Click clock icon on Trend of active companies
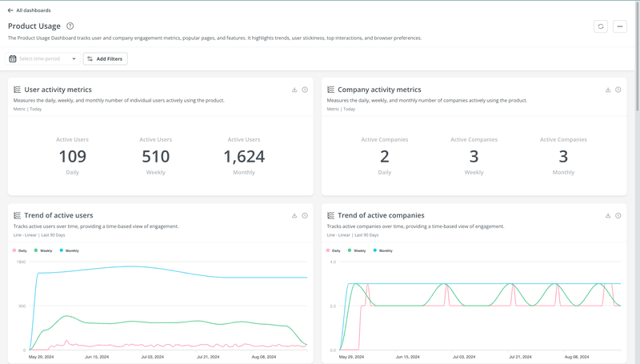Screen dimensions: 640x364 [618, 216]
